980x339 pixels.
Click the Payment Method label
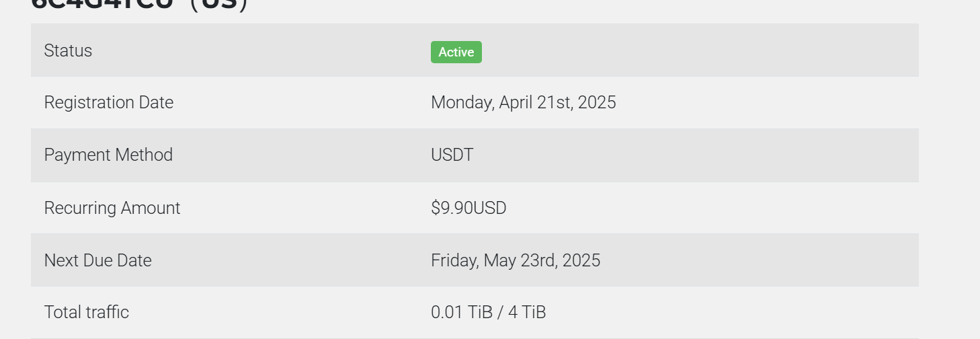point(108,155)
